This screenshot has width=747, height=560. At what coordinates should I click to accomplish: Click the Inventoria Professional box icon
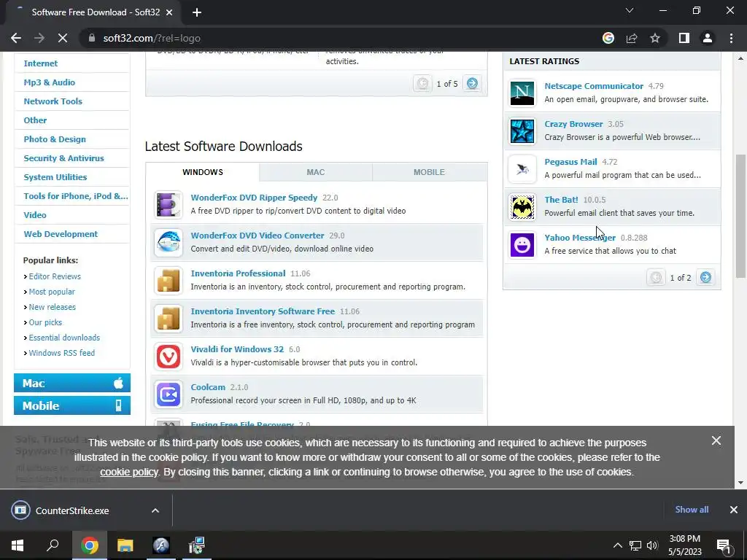(x=169, y=281)
